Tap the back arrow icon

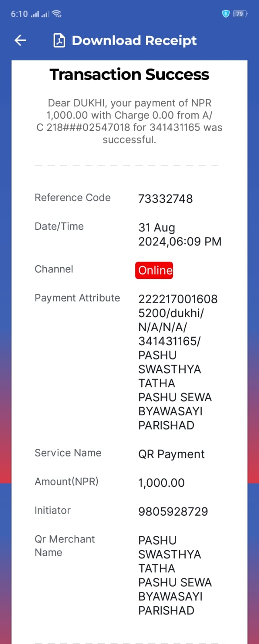point(20,40)
